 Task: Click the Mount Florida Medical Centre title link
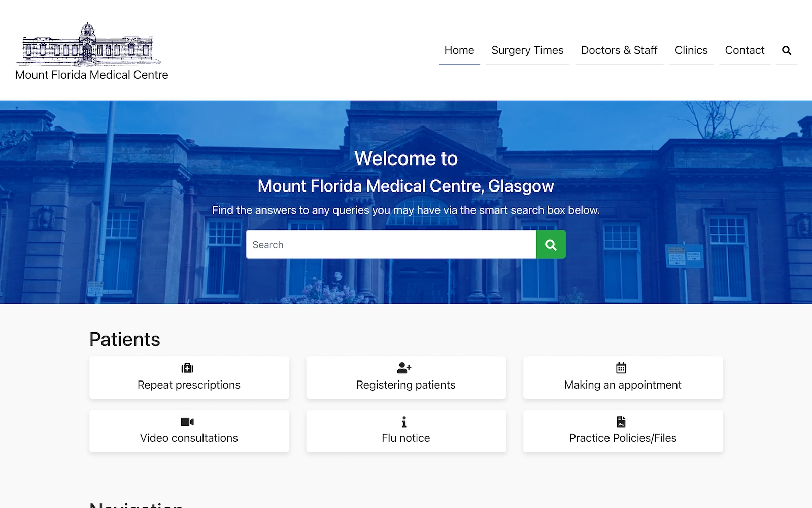pyautogui.click(x=91, y=75)
